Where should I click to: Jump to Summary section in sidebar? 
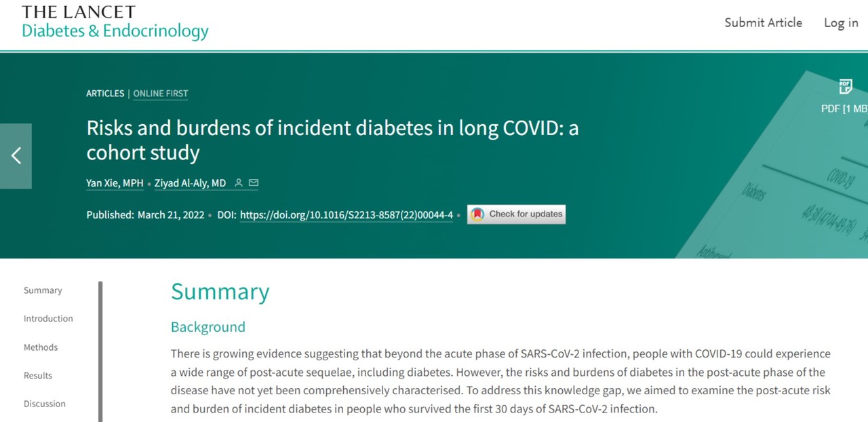[x=43, y=290]
